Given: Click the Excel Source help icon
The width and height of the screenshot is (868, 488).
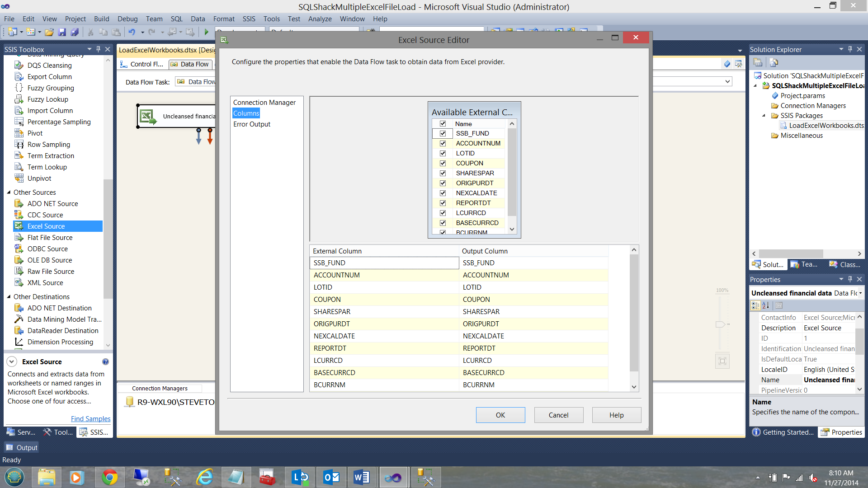Looking at the screenshot, I should 105,362.
